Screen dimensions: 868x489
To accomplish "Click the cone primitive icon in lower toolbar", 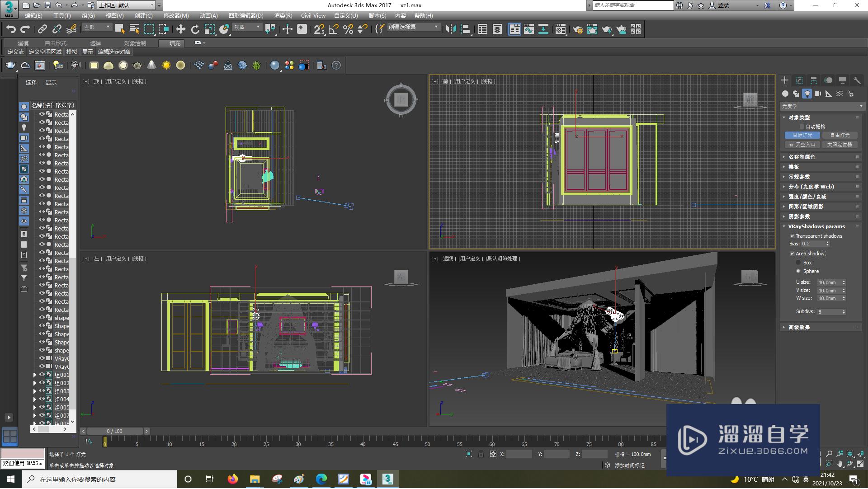I will pyautogui.click(x=152, y=66).
